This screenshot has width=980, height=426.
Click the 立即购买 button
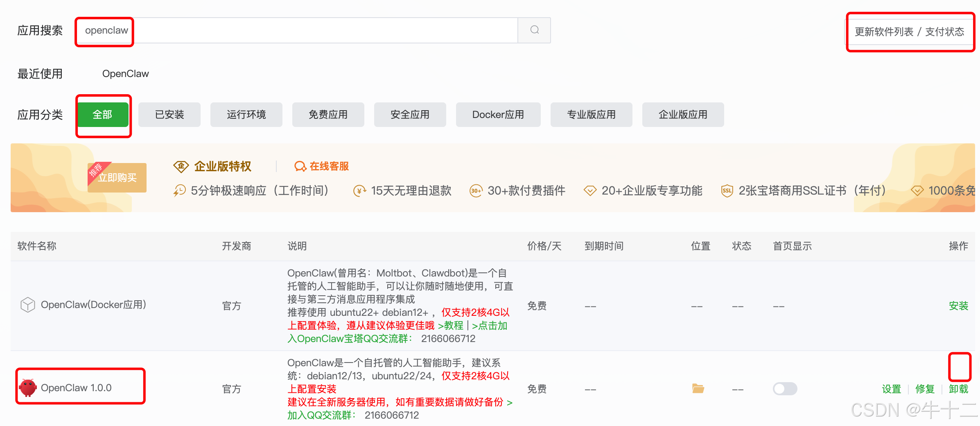pyautogui.click(x=117, y=178)
